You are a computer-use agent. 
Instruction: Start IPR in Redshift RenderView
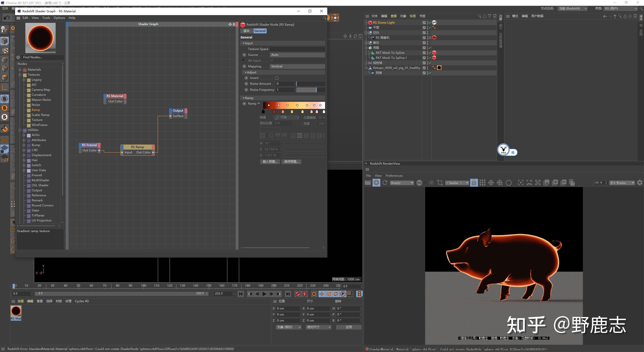pyautogui.click(x=376, y=183)
